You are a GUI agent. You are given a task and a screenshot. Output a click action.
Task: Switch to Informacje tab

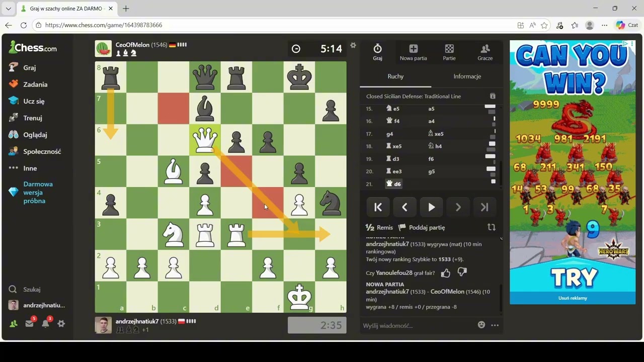point(467,76)
